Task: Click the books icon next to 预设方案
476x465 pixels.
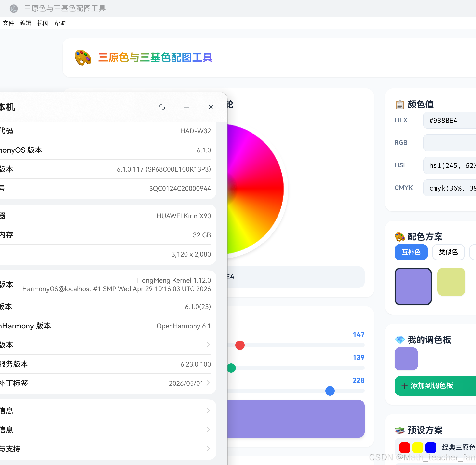Action: point(400,430)
